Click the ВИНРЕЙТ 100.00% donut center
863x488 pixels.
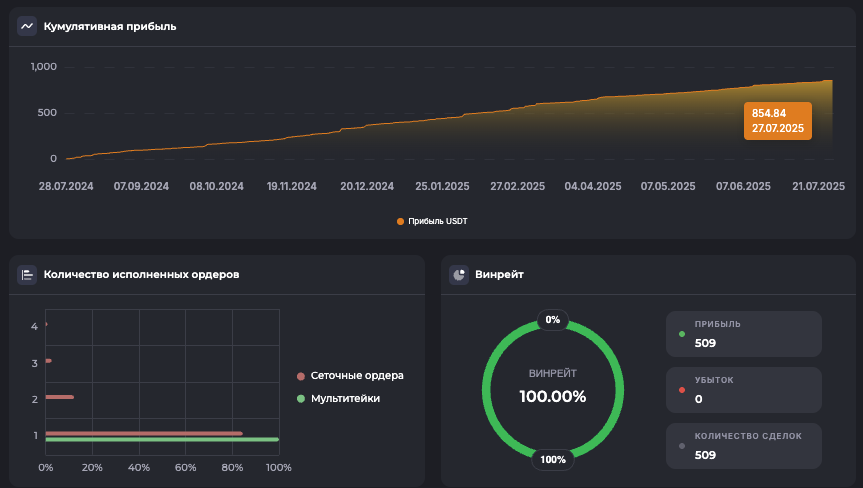pos(553,390)
